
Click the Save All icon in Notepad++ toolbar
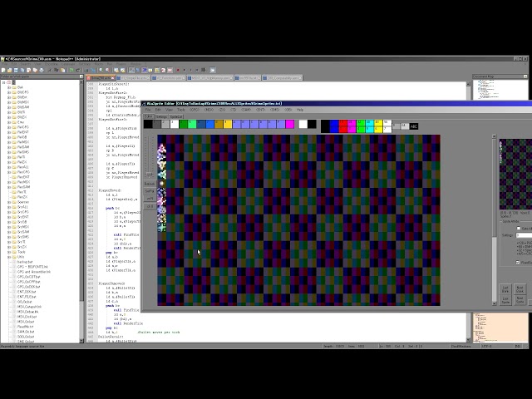[22, 70]
